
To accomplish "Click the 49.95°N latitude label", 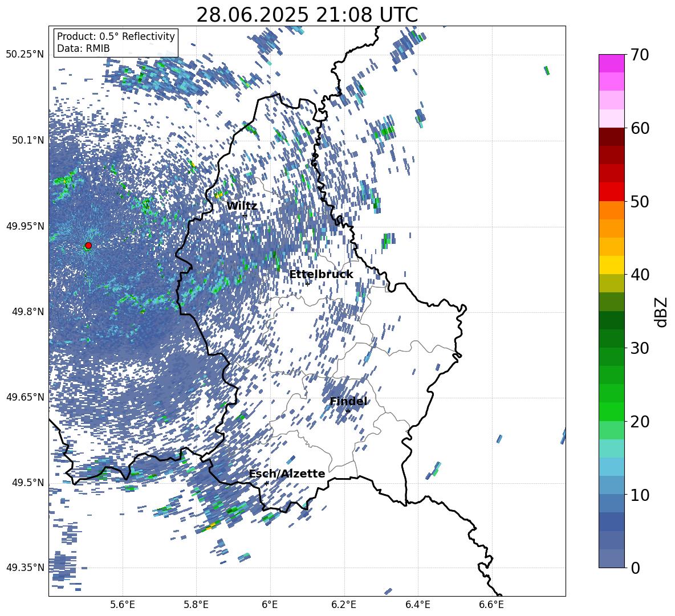I will pyautogui.click(x=25, y=226).
